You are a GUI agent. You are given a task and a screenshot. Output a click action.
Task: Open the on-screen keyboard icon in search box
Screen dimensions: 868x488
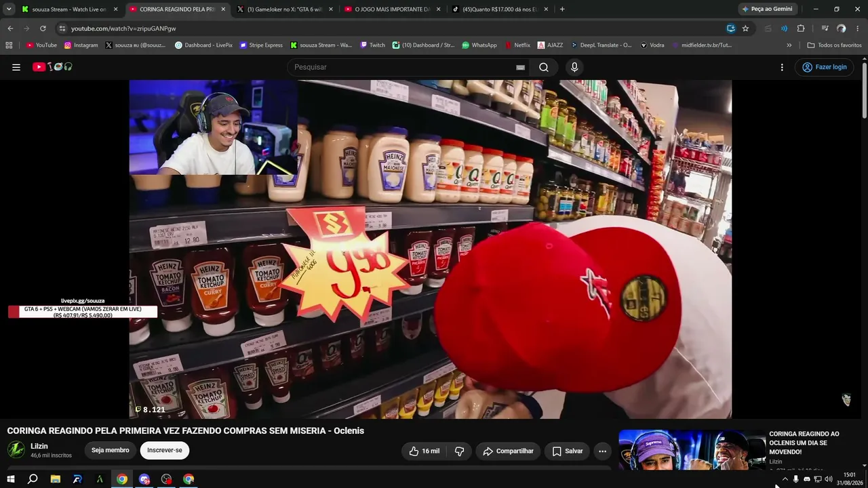520,67
